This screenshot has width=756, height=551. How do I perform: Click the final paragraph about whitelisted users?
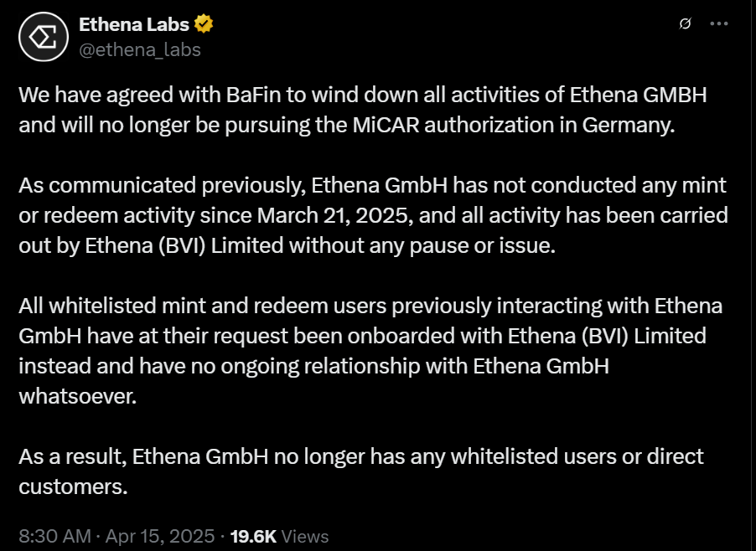point(360,471)
